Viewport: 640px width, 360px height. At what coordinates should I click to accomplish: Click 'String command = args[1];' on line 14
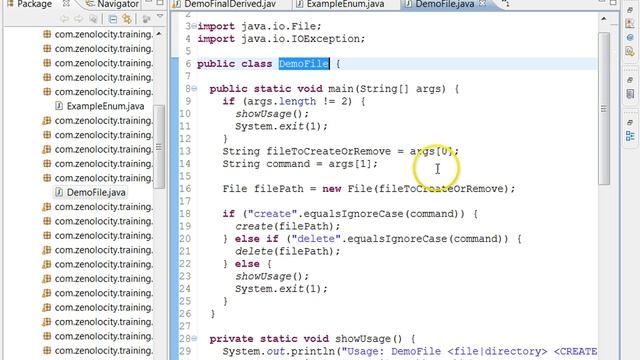pos(300,164)
